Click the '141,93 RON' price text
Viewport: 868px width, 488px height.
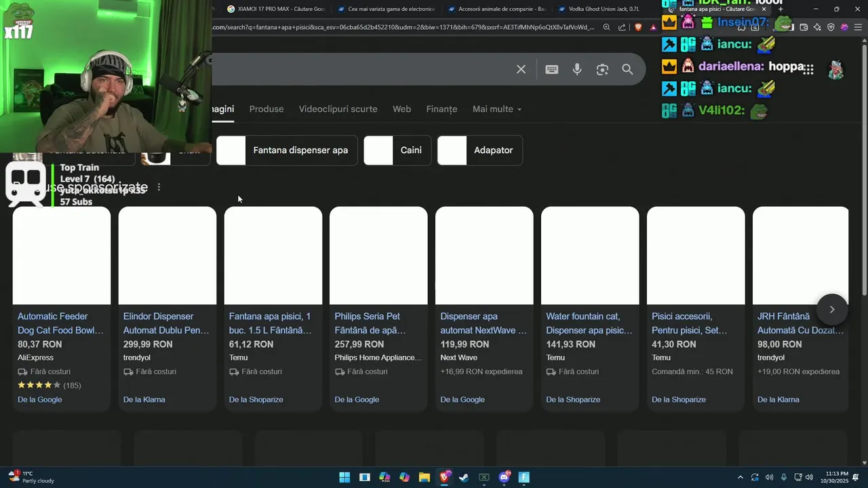coord(571,344)
